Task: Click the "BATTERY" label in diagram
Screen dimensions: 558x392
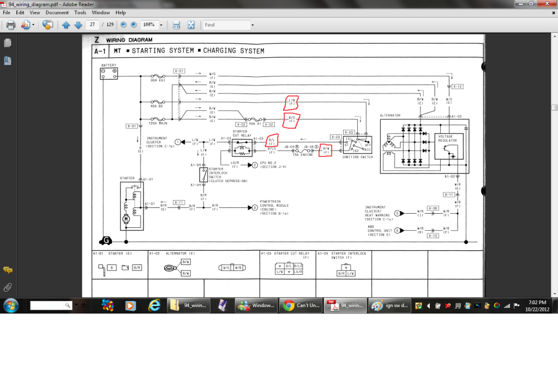Action: point(109,65)
